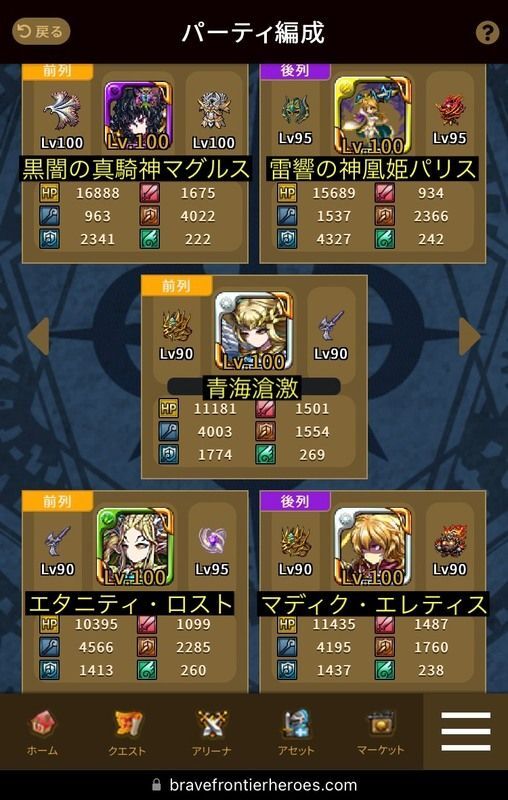Select the 雷響の神凰姫パリス hero portrait
The height and width of the screenshot is (800, 508).
point(373,116)
